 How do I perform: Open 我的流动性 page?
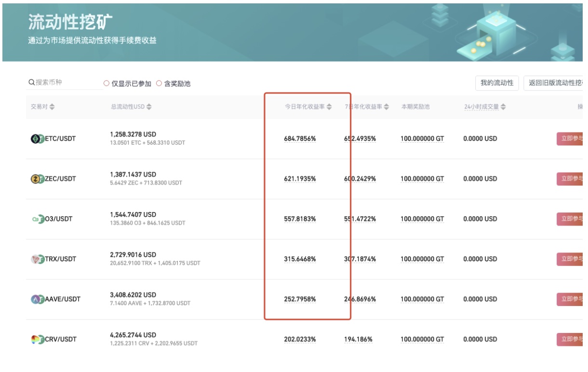pyautogui.click(x=497, y=83)
